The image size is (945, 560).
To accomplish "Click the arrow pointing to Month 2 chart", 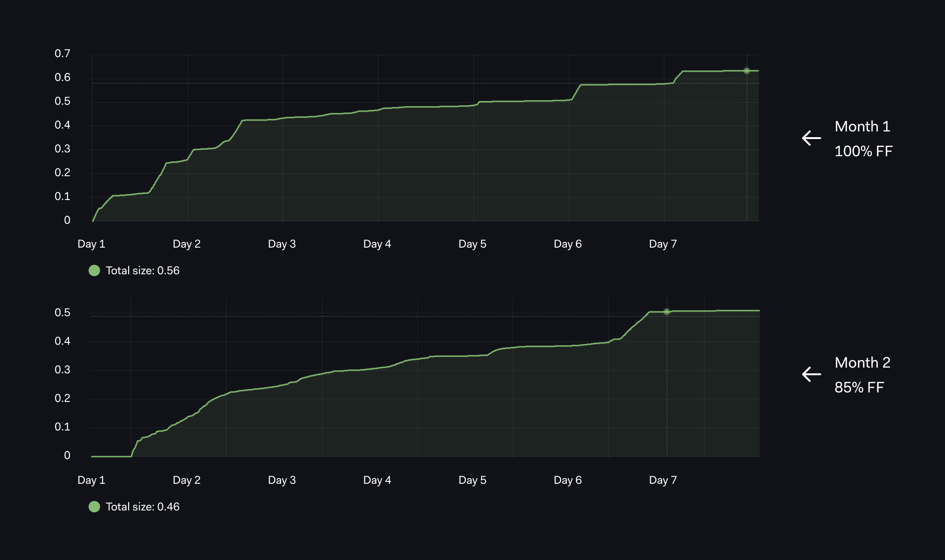I will coord(811,374).
